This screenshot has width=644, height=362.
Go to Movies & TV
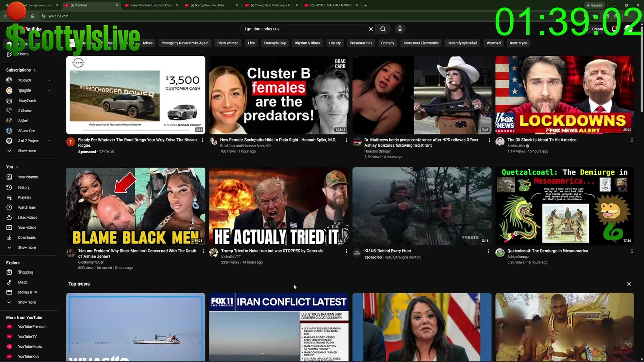[x=27, y=292]
